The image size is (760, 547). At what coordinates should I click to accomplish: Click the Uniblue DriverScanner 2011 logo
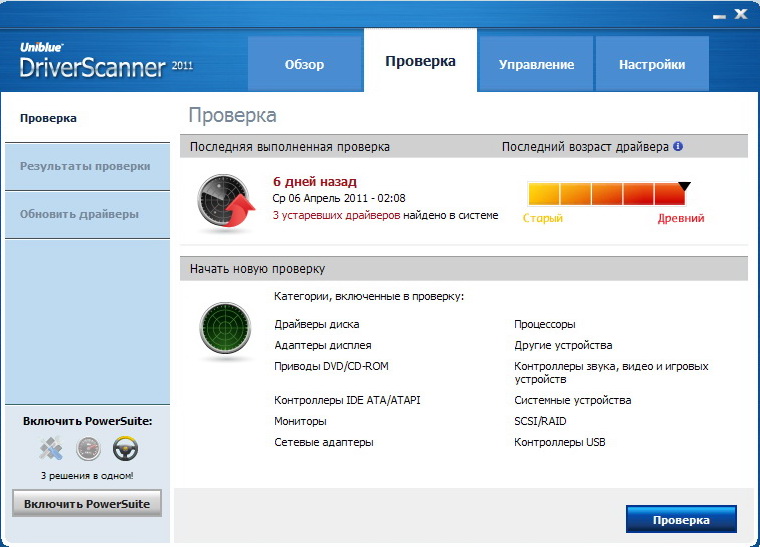[x=106, y=61]
